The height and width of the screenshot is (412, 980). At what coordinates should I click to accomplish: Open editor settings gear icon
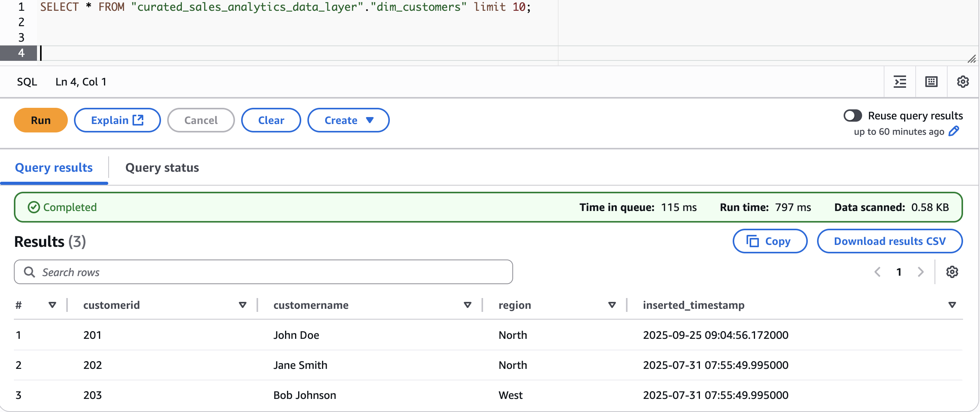(x=963, y=82)
